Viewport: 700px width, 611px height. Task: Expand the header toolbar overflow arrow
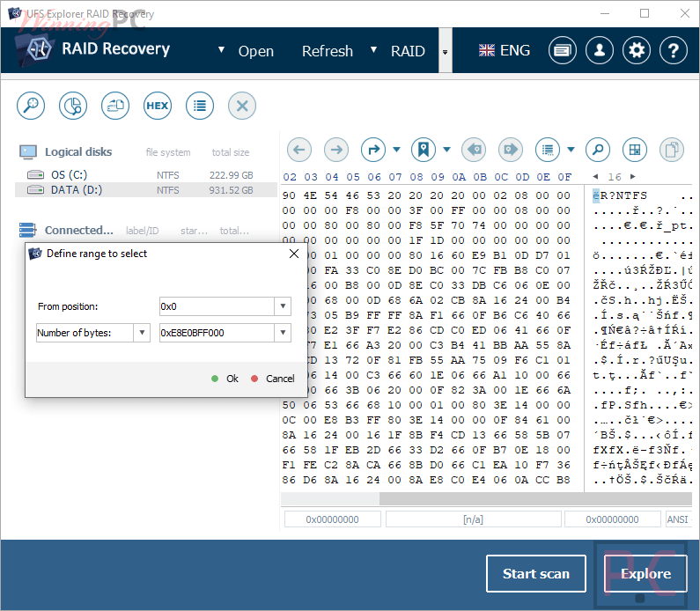[x=445, y=52]
